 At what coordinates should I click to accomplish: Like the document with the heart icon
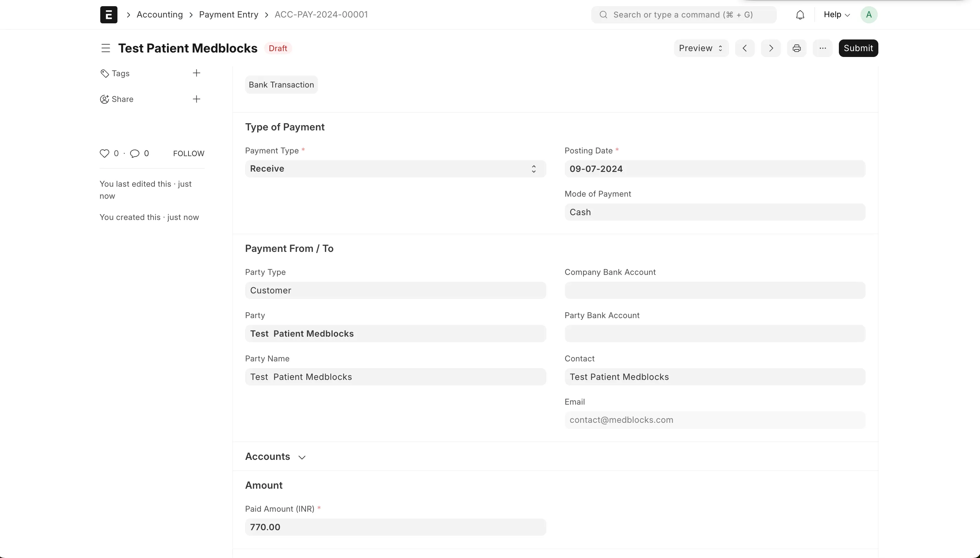pos(105,153)
